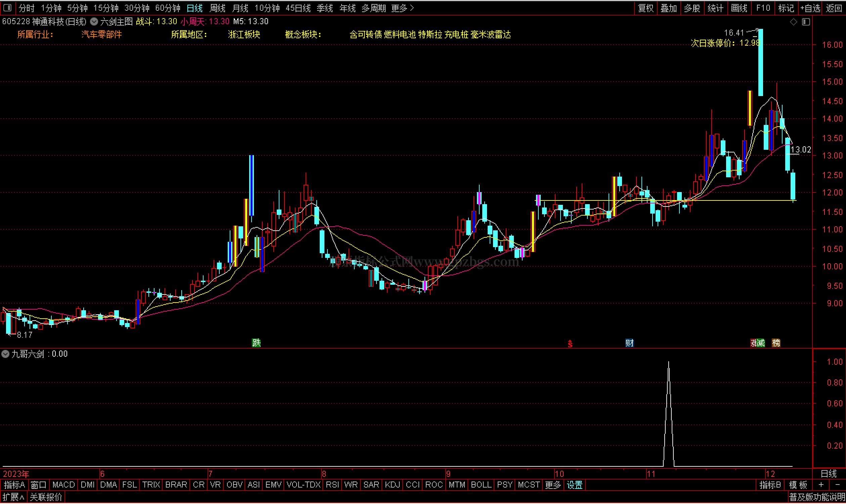Viewport: 846px width, 504px height.
Task: Click the brown 榜 marker icon
Action: click(x=776, y=343)
